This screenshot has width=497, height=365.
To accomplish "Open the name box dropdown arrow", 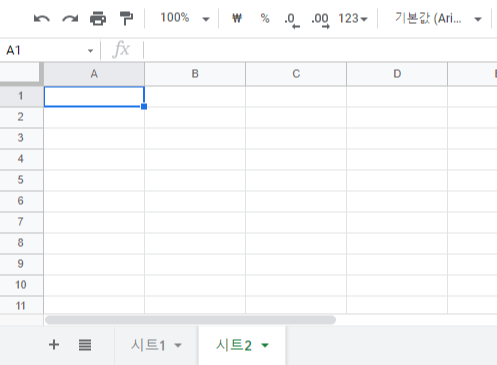I will (x=90, y=51).
